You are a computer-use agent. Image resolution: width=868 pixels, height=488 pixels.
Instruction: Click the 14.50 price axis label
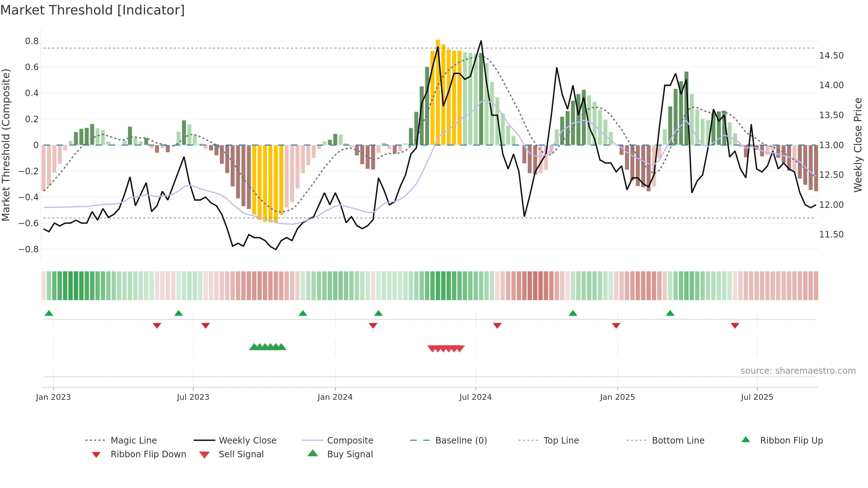[x=831, y=56]
